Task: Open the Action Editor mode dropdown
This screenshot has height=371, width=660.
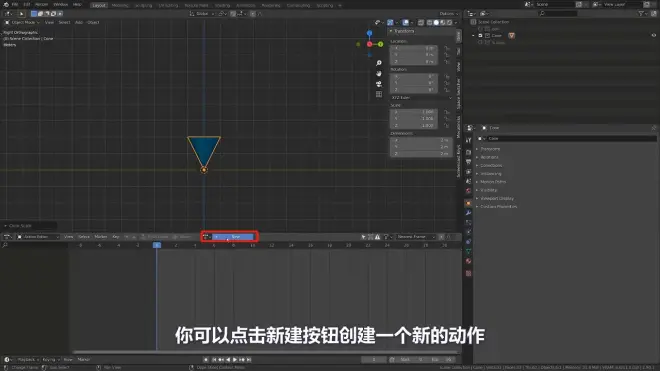Action: tap(38, 237)
